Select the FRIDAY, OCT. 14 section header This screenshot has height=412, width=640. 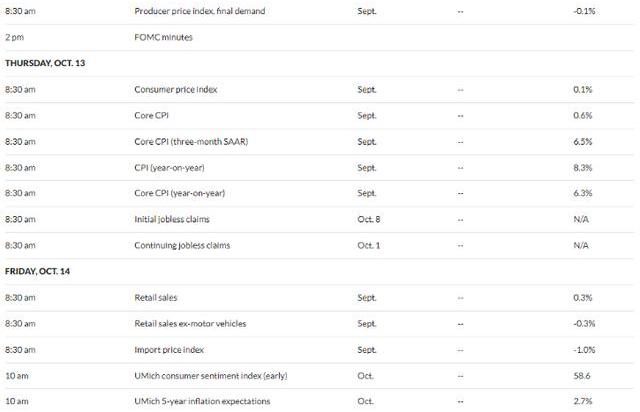pos(40,271)
